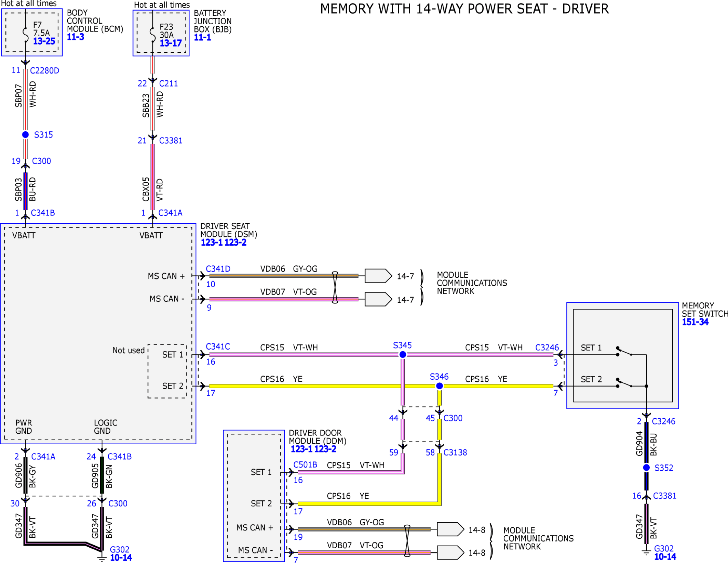Image resolution: width=728 pixels, height=563 pixels.
Task: Select the 'DRIVER DOOR MODULE (DDM)' label
Action: [x=318, y=437]
